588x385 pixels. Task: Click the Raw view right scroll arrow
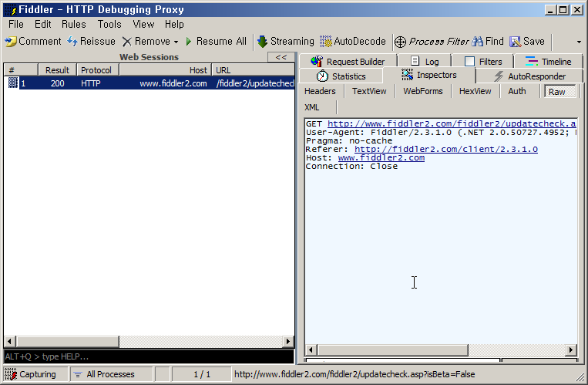click(570, 350)
